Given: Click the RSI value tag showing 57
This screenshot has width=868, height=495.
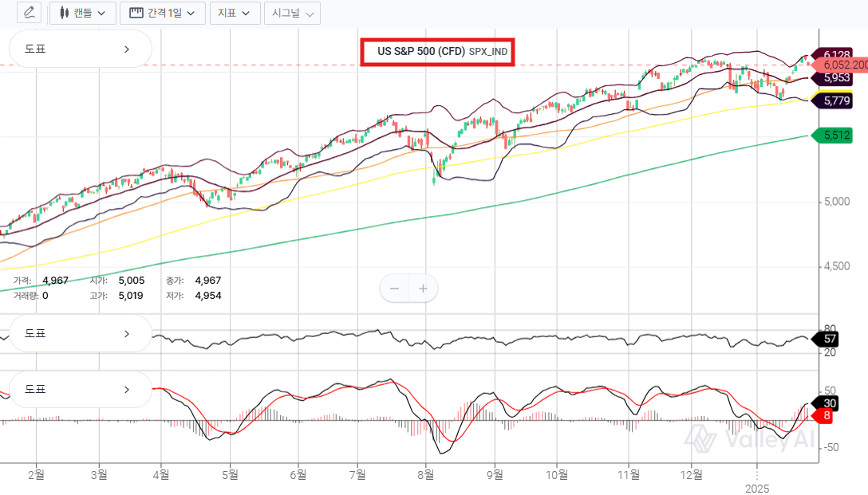Looking at the screenshot, I should coord(830,339).
